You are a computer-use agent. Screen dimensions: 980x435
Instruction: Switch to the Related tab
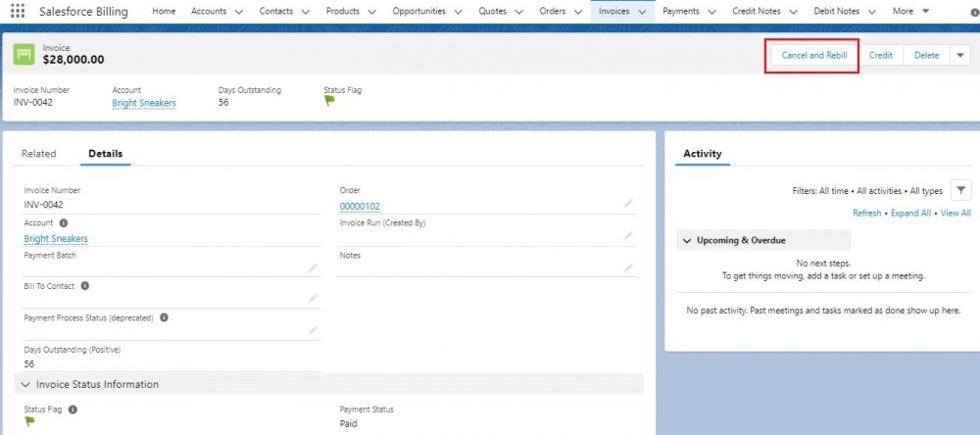39,154
